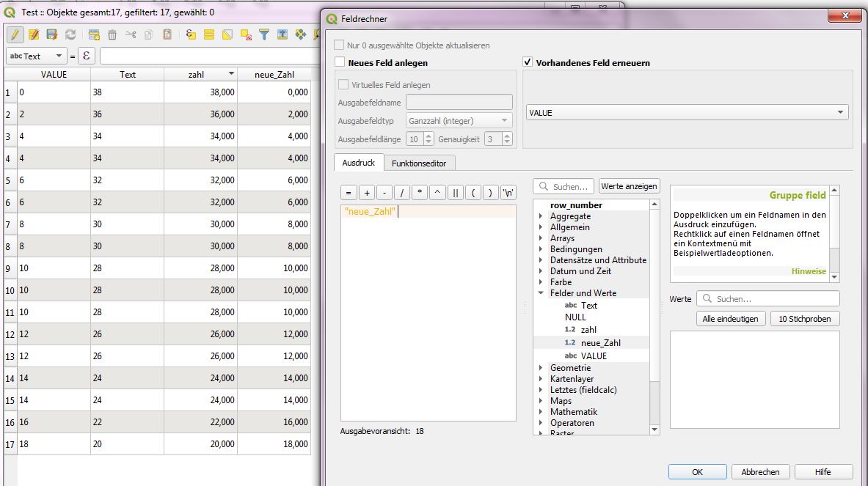This screenshot has width=868, height=486.
Task: Switch to the Funktionseditor tab
Action: (x=419, y=163)
